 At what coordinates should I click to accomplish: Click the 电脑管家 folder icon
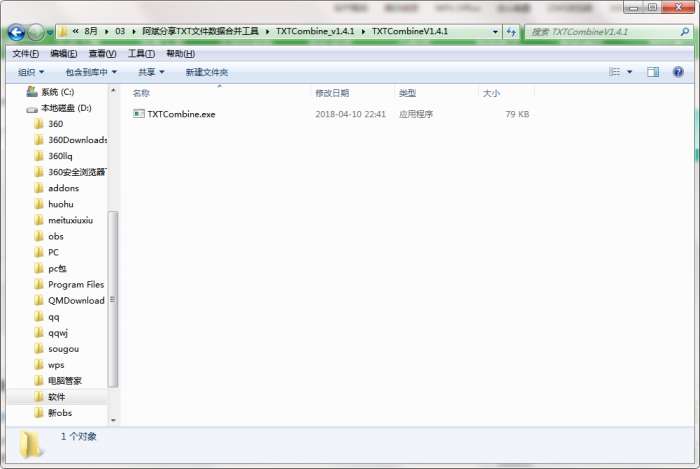click(39, 381)
